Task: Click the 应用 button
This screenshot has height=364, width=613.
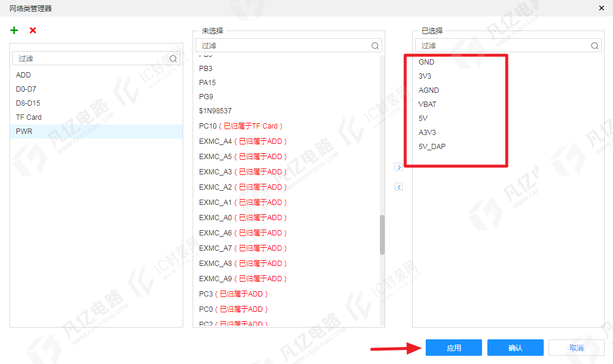Action: 453,348
